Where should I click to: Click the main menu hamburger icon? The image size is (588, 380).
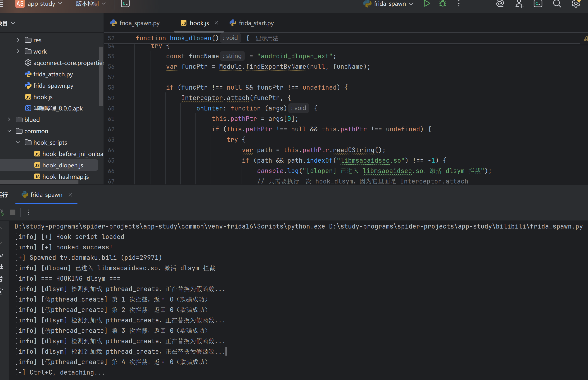pyautogui.click(x=1, y=4)
